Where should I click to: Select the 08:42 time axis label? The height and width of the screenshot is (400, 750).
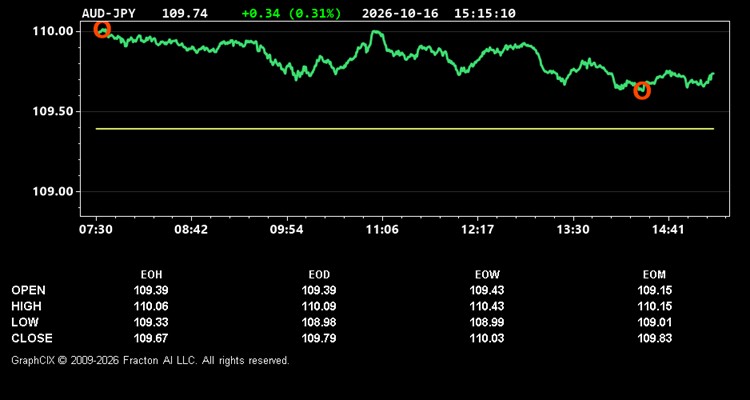coord(191,229)
